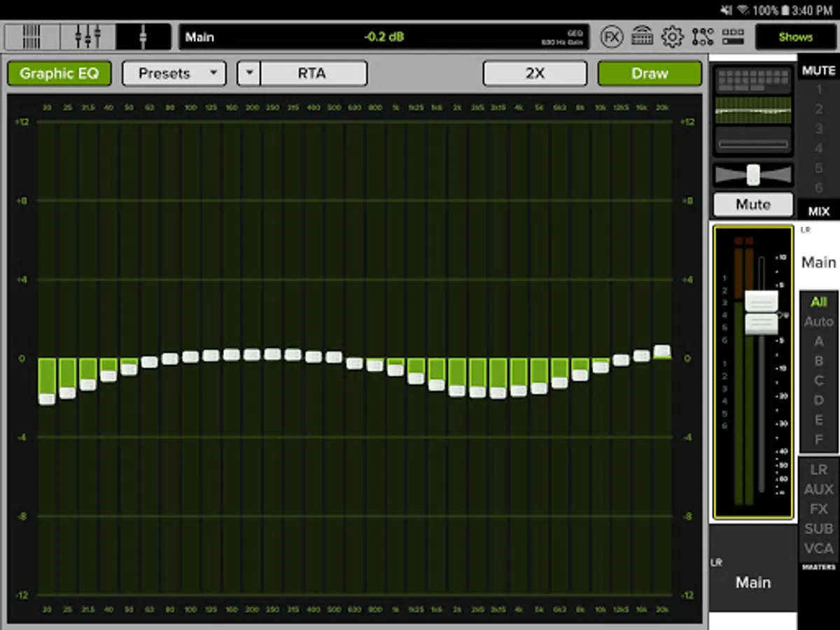The height and width of the screenshot is (630, 840).
Task: Click the lower Main fader cap
Action: (761, 323)
